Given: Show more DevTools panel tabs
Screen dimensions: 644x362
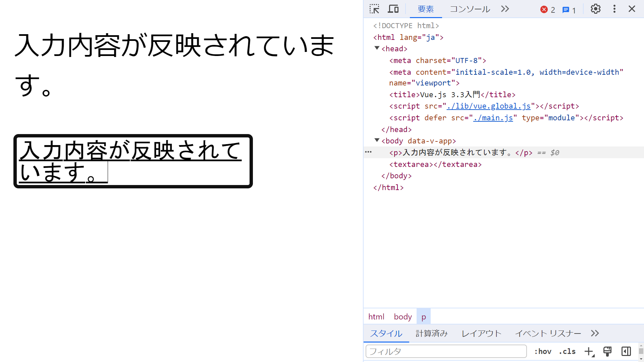Looking at the screenshot, I should [505, 9].
